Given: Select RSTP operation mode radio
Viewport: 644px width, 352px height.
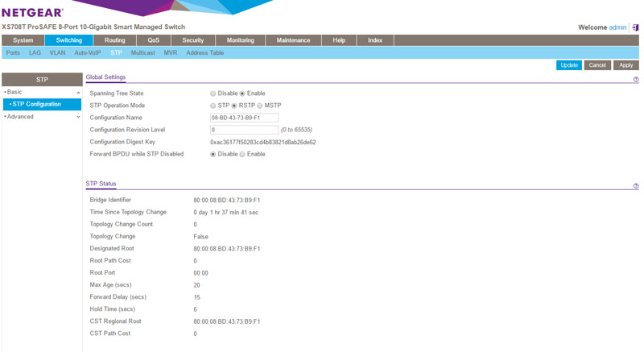Looking at the screenshot, I should coord(234,106).
